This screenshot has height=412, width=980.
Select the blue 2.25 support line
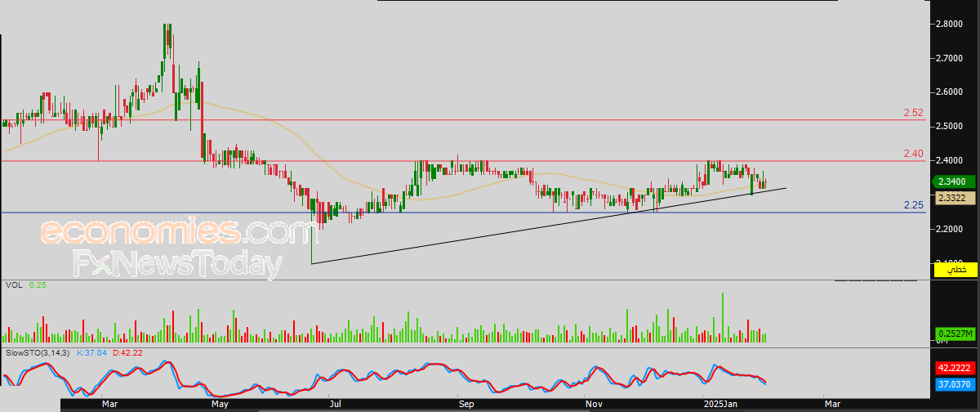(463, 213)
